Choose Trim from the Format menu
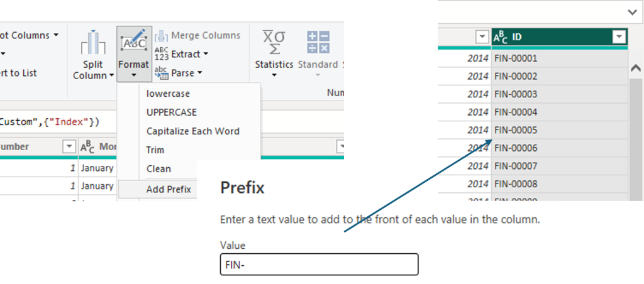The height and width of the screenshot is (284, 644). [x=155, y=150]
